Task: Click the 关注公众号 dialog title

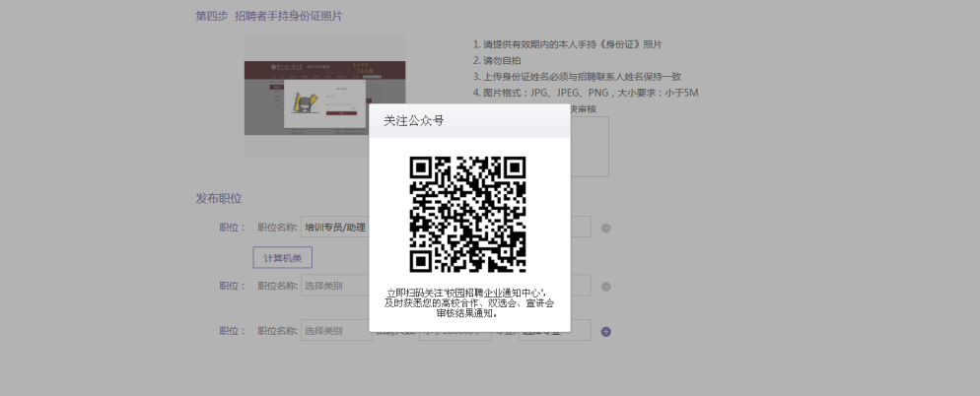Action: coord(414,120)
